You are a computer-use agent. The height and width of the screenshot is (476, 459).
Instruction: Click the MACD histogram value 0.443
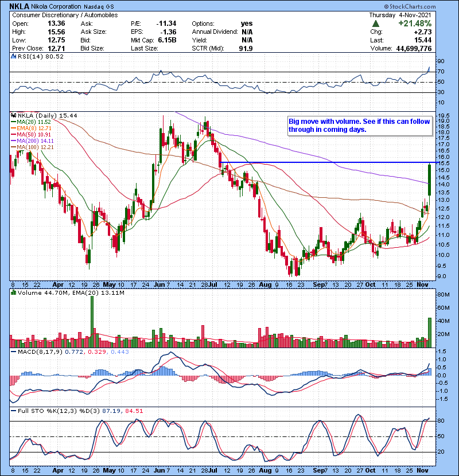[x=120, y=352]
